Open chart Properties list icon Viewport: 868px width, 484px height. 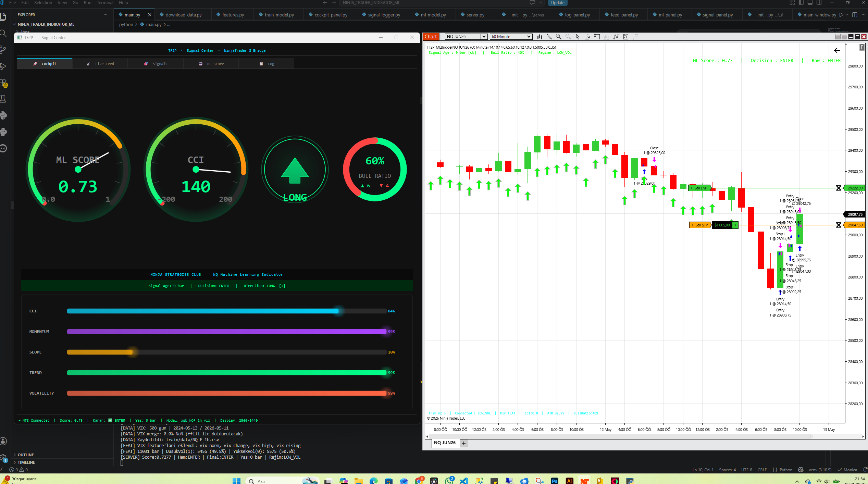click(x=635, y=37)
